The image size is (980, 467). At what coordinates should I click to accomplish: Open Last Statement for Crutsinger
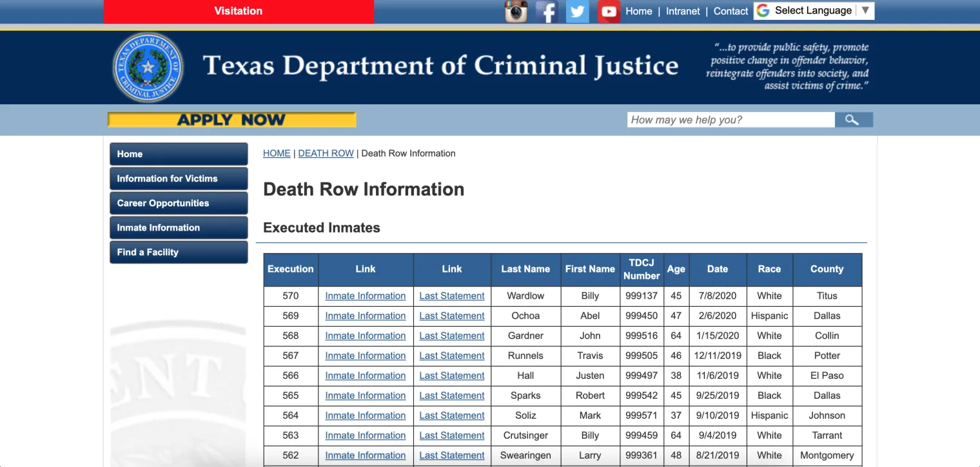452,435
